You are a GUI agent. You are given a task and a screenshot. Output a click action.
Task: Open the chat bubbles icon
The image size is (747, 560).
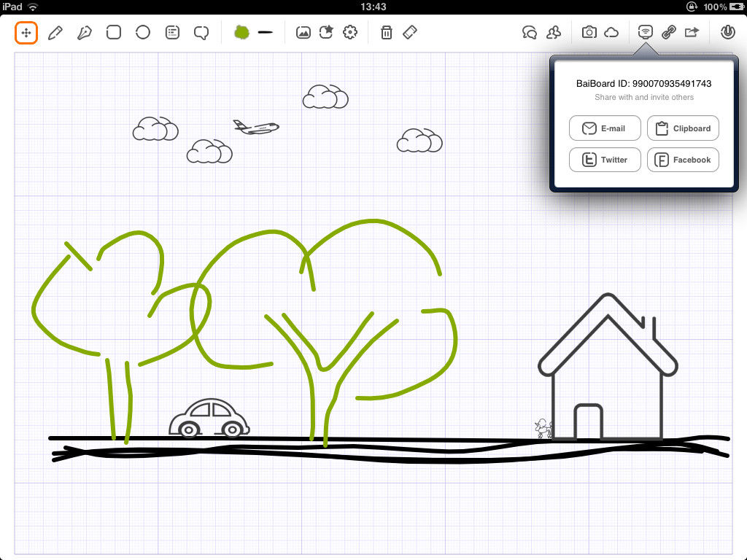pos(530,32)
